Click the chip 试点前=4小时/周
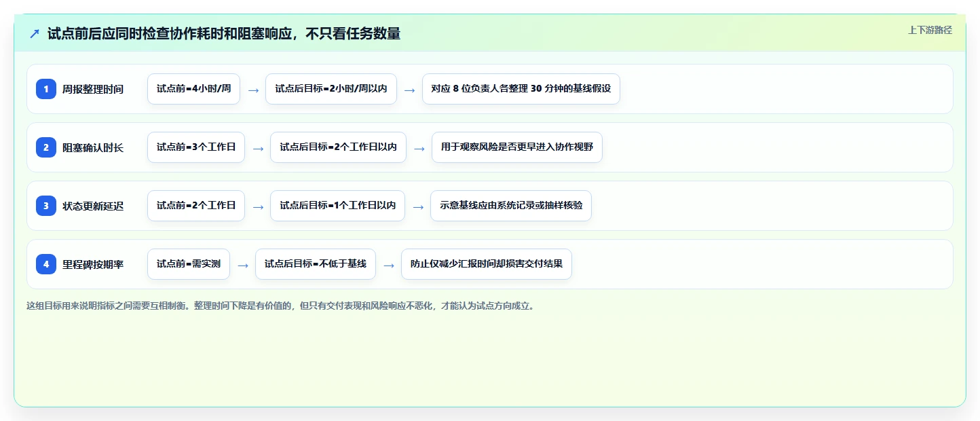This screenshot has width=980, height=421. point(193,89)
